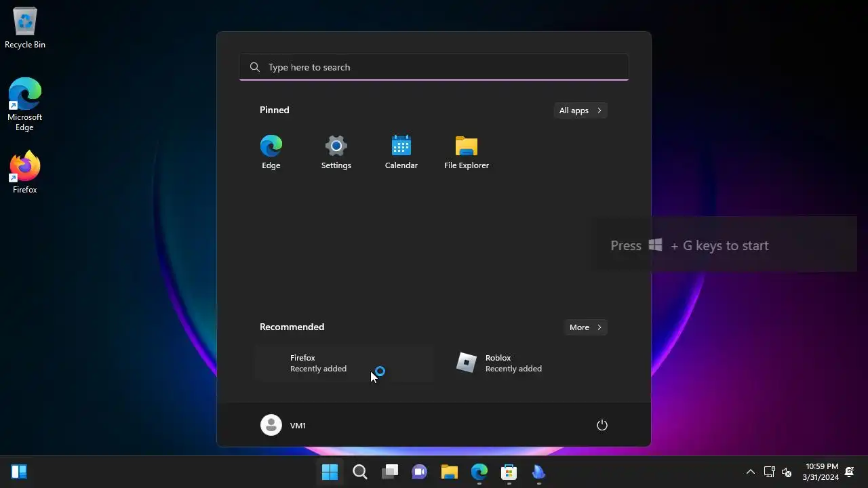Show hidden system tray icons
868x488 pixels.
[751, 472]
